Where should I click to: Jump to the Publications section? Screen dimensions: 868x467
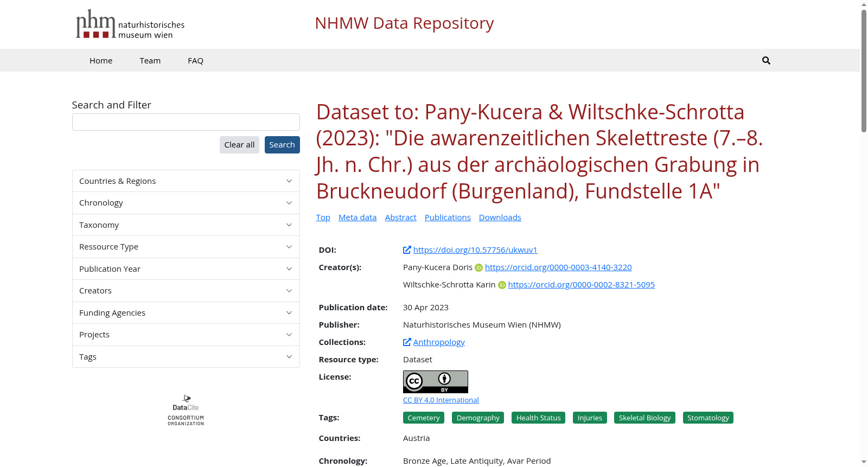[x=448, y=217]
